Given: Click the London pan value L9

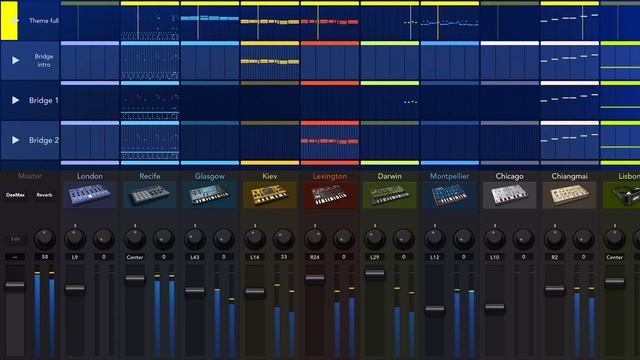Looking at the screenshot, I should 75,257.
